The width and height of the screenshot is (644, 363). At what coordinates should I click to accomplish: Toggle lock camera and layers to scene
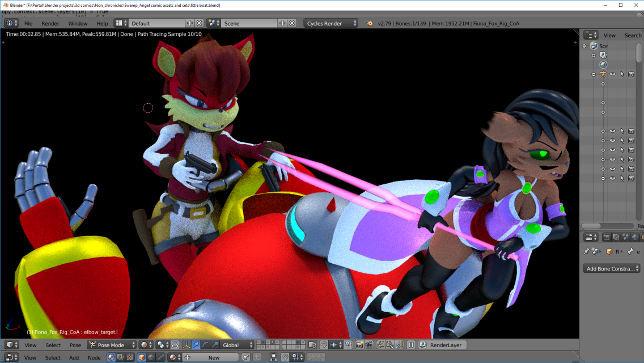click(312, 345)
